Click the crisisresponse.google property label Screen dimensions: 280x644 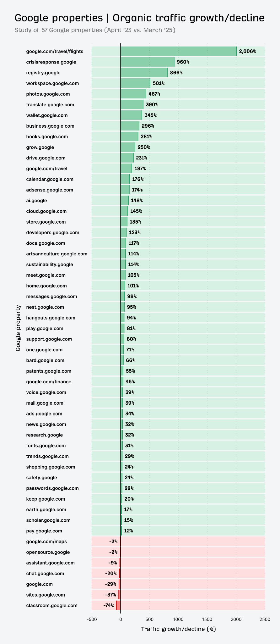coord(51,62)
